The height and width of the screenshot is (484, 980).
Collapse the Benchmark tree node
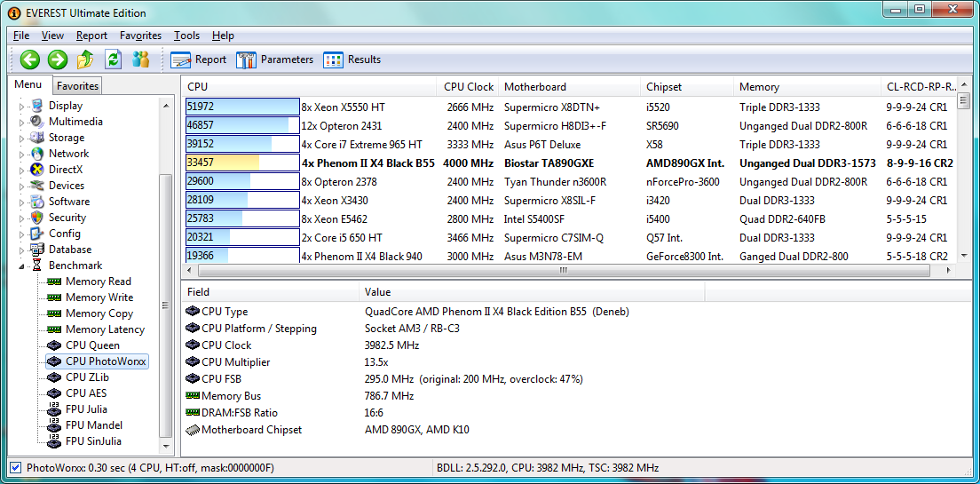22,266
